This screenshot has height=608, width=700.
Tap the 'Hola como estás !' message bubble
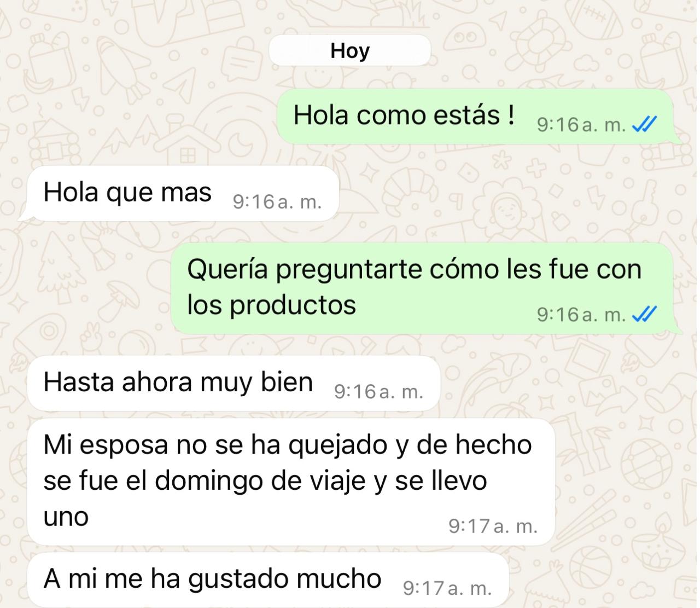click(x=475, y=117)
